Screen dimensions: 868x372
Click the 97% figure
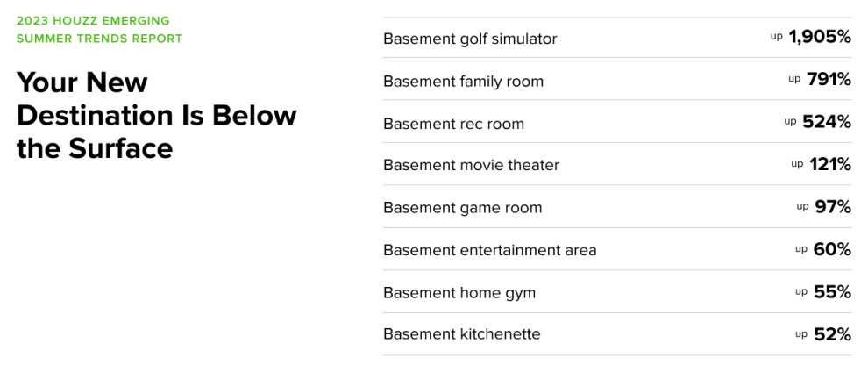coord(833,207)
